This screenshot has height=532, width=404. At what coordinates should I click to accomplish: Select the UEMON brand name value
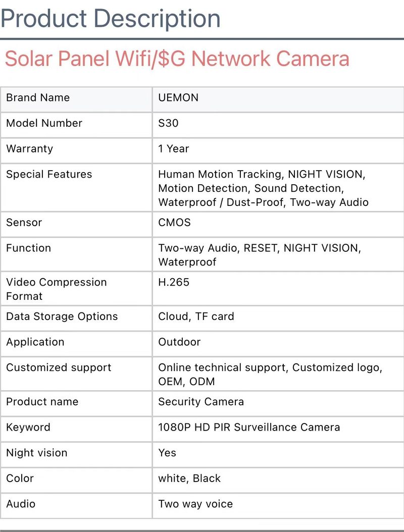tap(178, 98)
